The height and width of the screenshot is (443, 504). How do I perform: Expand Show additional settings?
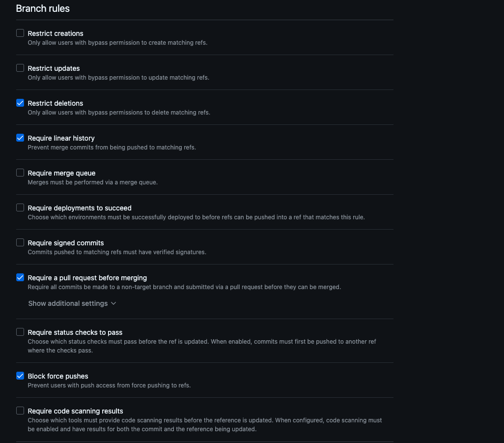tap(68, 303)
